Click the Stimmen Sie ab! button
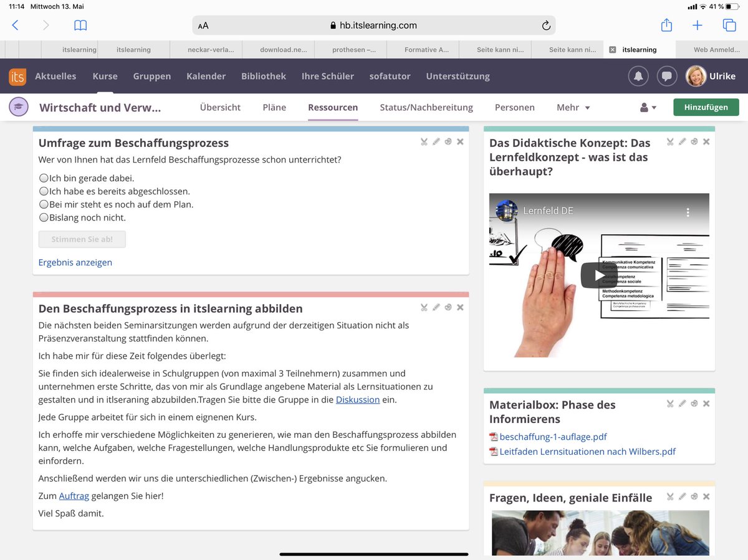 pos(82,239)
